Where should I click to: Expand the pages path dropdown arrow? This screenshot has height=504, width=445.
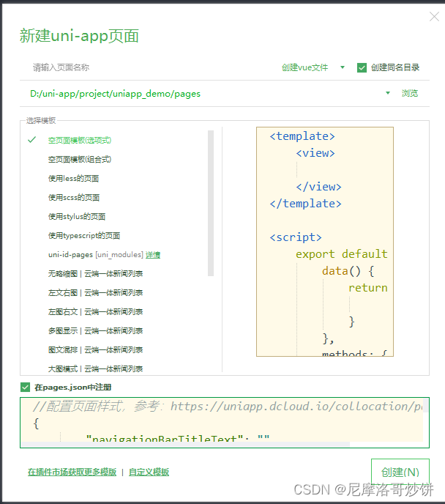click(x=387, y=93)
